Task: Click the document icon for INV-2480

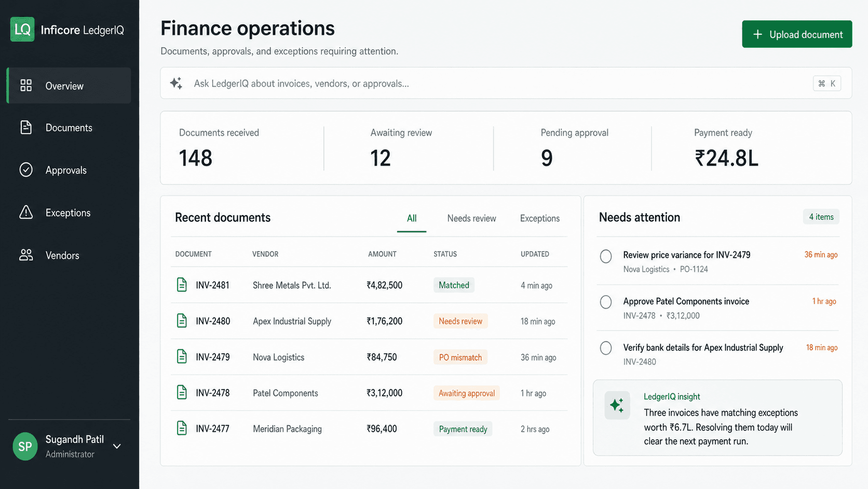Action: pos(182,321)
